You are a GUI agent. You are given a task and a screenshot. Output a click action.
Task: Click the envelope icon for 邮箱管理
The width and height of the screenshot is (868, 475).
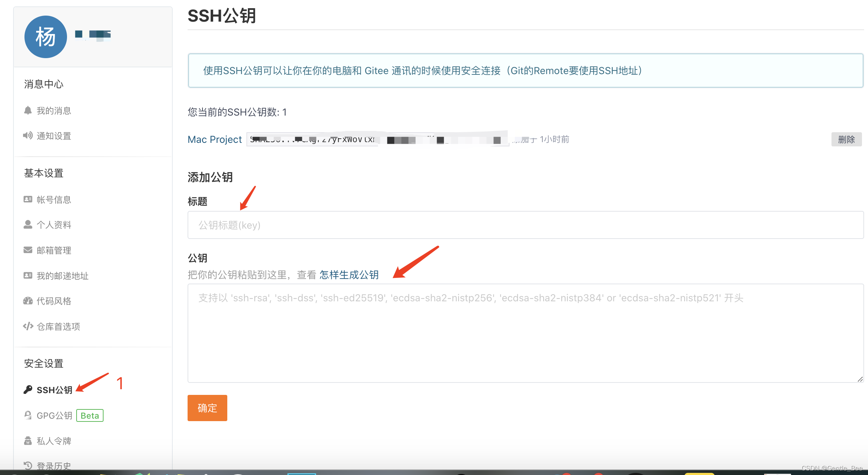pos(28,250)
